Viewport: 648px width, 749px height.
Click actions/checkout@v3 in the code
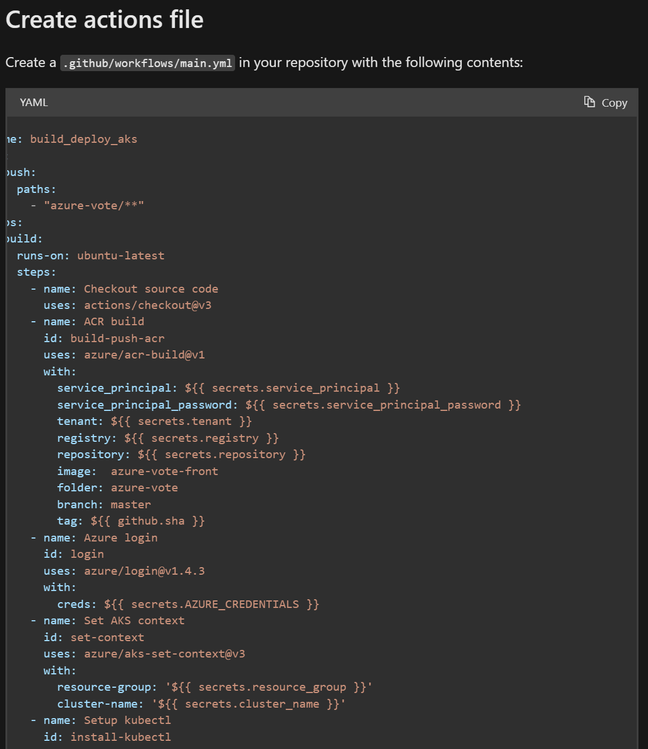pos(148,305)
